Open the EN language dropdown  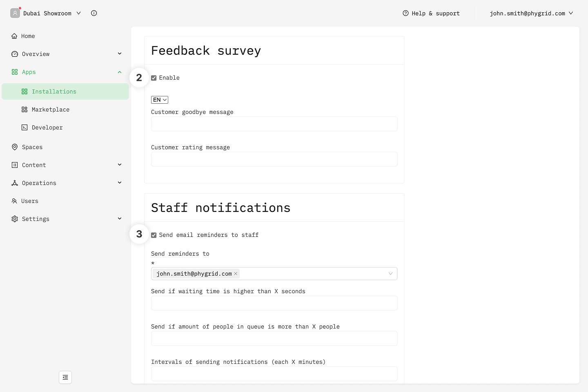[160, 100]
